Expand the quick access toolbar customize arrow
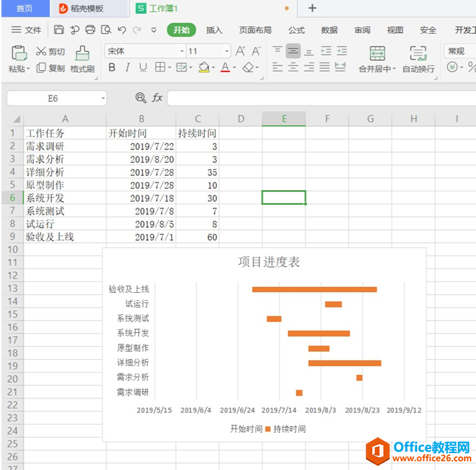The image size is (476, 470). 153,30
